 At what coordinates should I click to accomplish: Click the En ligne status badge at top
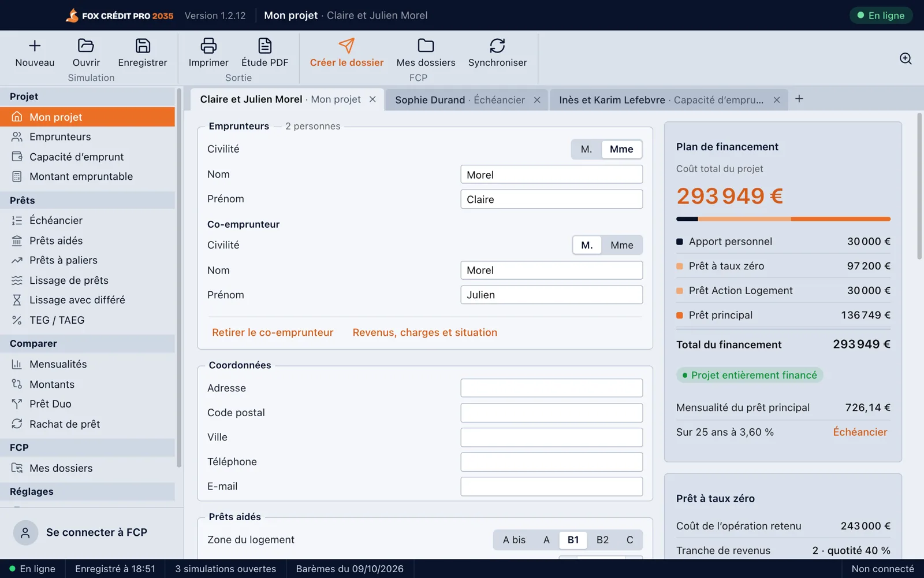tap(881, 16)
